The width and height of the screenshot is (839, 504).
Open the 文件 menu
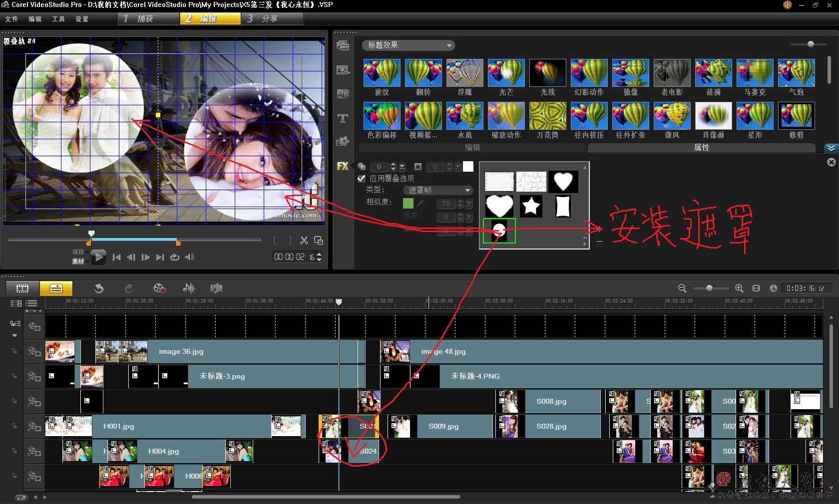coord(11,19)
